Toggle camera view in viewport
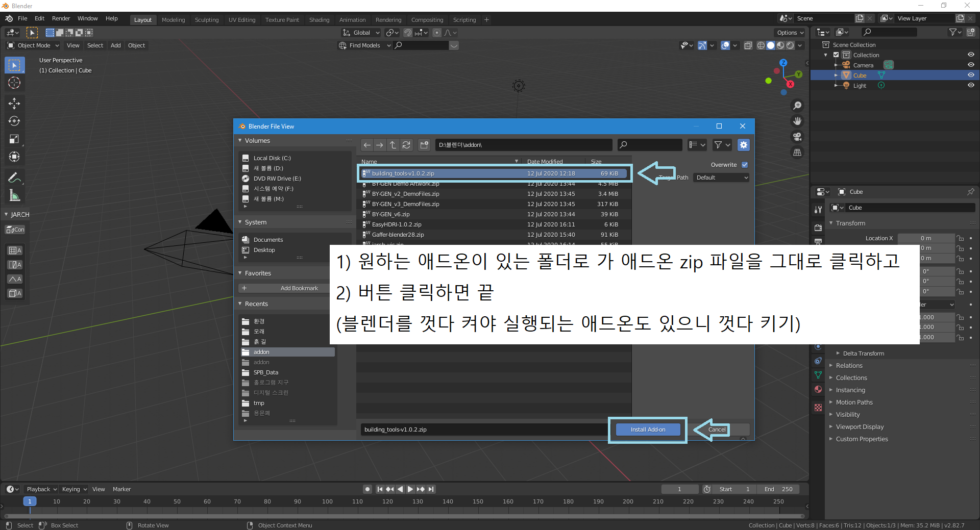 (x=797, y=137)
